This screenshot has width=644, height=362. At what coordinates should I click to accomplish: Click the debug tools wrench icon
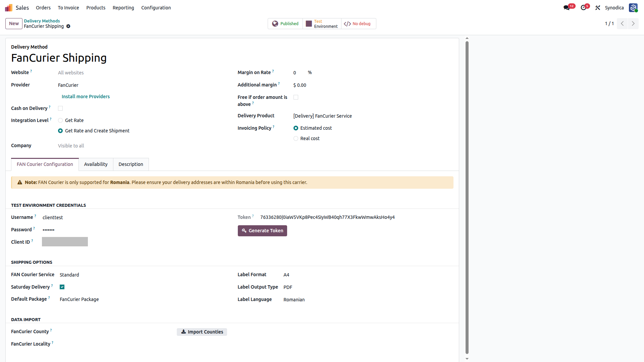598,8
